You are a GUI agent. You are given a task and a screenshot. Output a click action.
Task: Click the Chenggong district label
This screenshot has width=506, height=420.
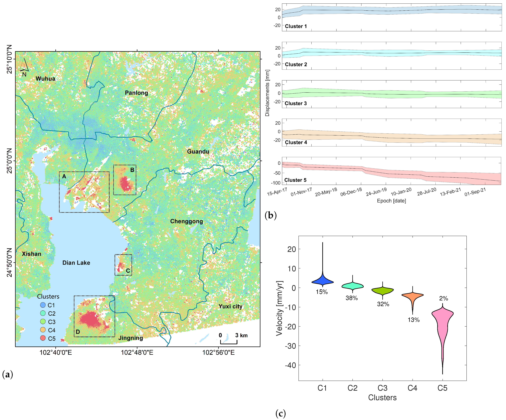point(186,221)
